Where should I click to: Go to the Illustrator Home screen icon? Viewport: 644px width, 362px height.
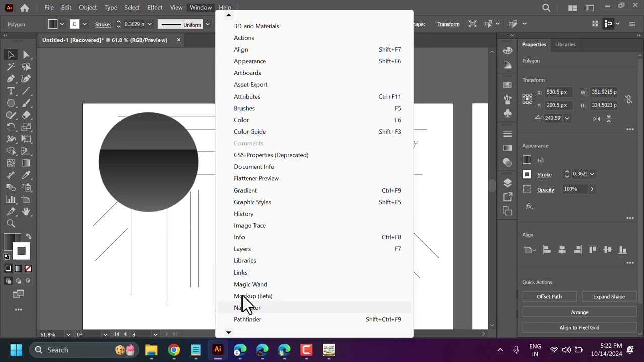25,8
